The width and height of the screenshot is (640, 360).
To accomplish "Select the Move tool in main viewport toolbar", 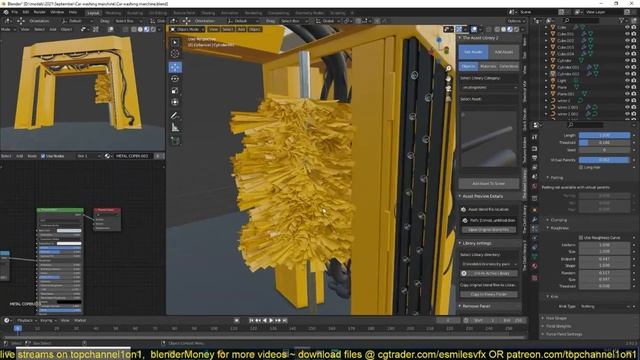I will pos(175,67).
